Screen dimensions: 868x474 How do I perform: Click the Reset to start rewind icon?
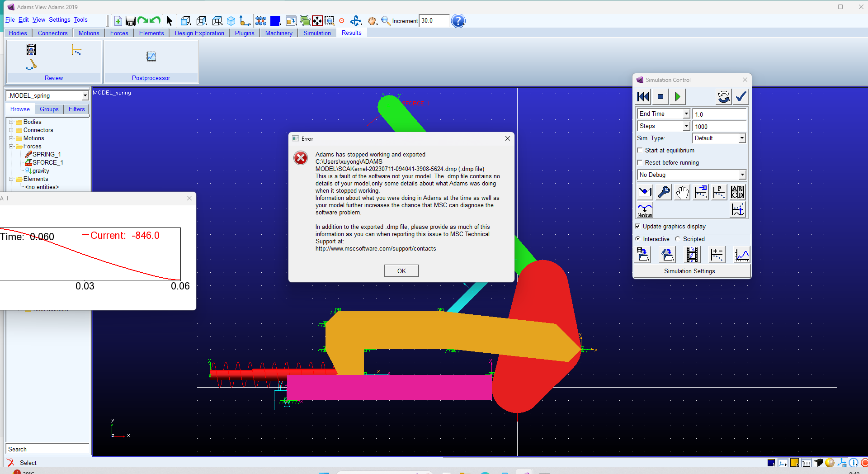(643, 97)
